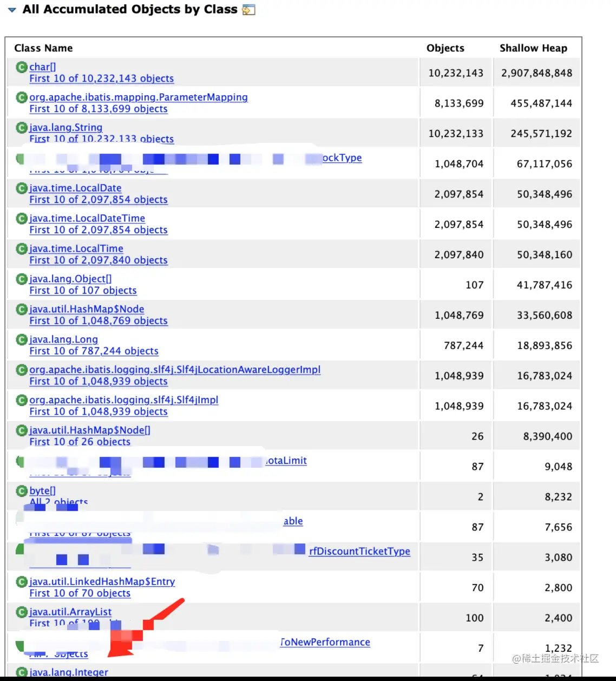
Task: Click the class icon beside java.lang.Object[]
Action: [x=22, y=279]
